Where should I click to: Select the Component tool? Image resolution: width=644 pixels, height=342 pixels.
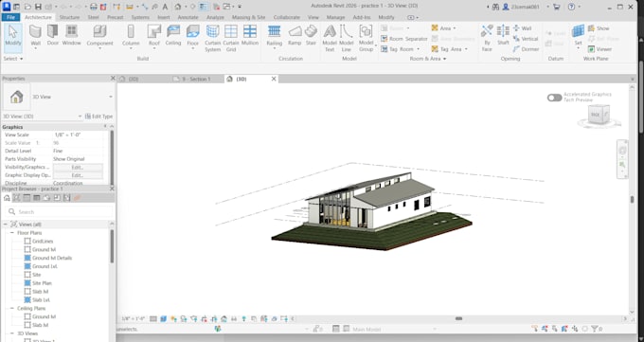tap(99, 36)
